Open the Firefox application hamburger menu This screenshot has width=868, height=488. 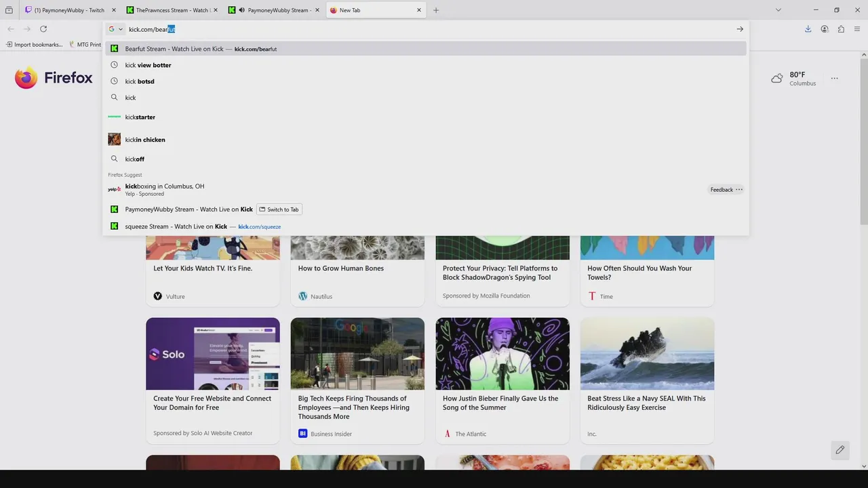coord(858,29)
